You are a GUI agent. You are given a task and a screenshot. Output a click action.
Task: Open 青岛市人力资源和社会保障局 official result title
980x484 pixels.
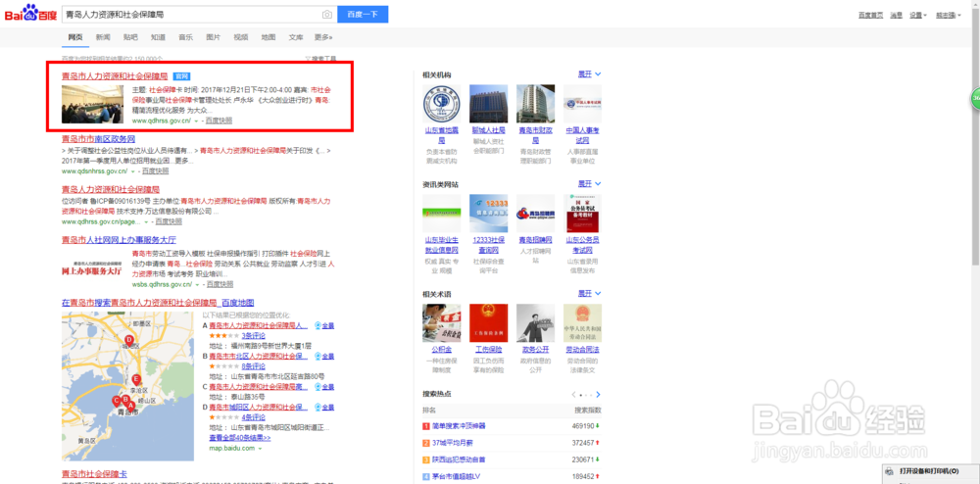point(115,76)
